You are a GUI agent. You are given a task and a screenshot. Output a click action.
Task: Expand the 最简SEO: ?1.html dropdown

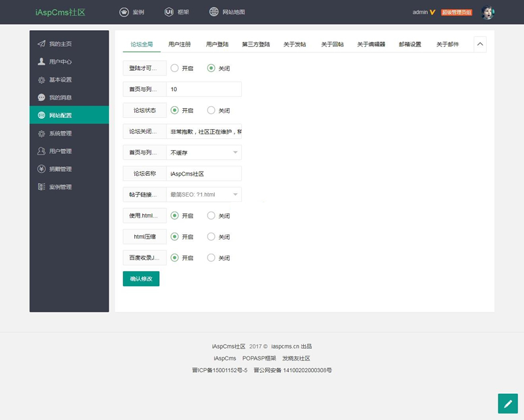click(203, 194)
